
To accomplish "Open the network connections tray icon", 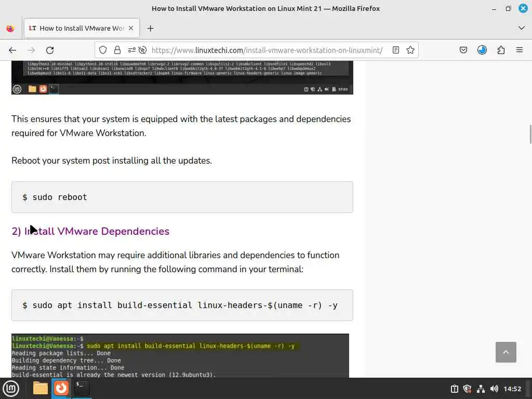I will tap(481, 389).
